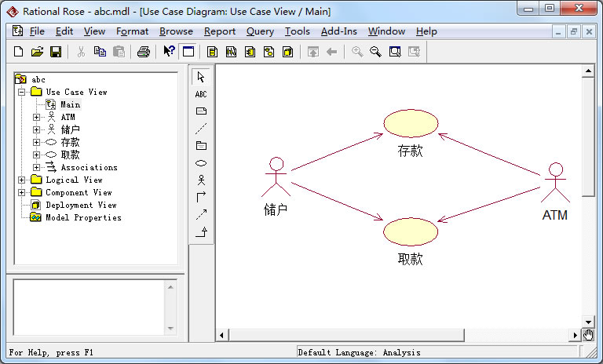Select the Generalization arrow tool
The width and height of the screenshot is (603, 364).
click(x=201, y=231)
